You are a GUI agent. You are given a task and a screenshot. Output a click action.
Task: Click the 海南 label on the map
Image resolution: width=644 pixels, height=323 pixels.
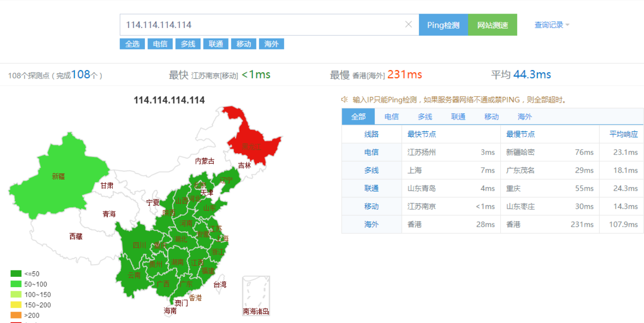point(170,311)
